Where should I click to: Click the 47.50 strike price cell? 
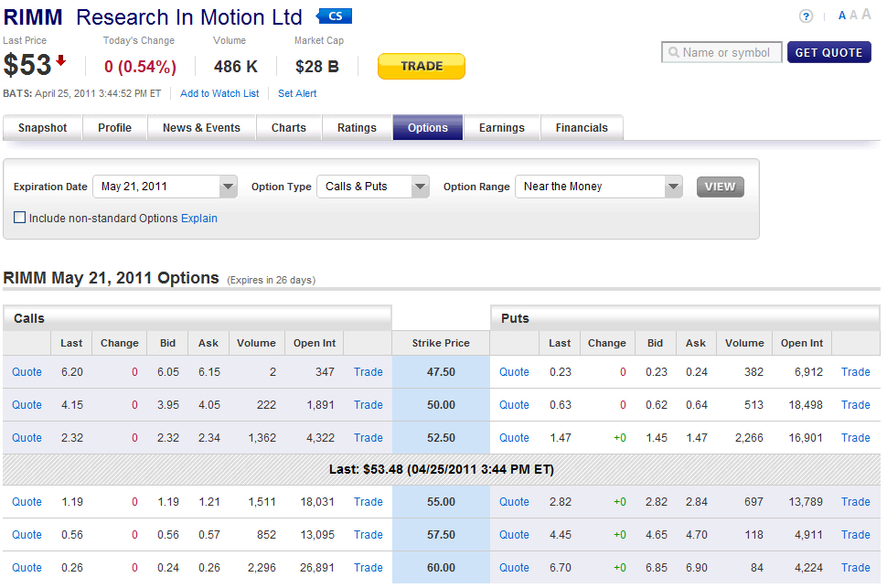[441, 372]
